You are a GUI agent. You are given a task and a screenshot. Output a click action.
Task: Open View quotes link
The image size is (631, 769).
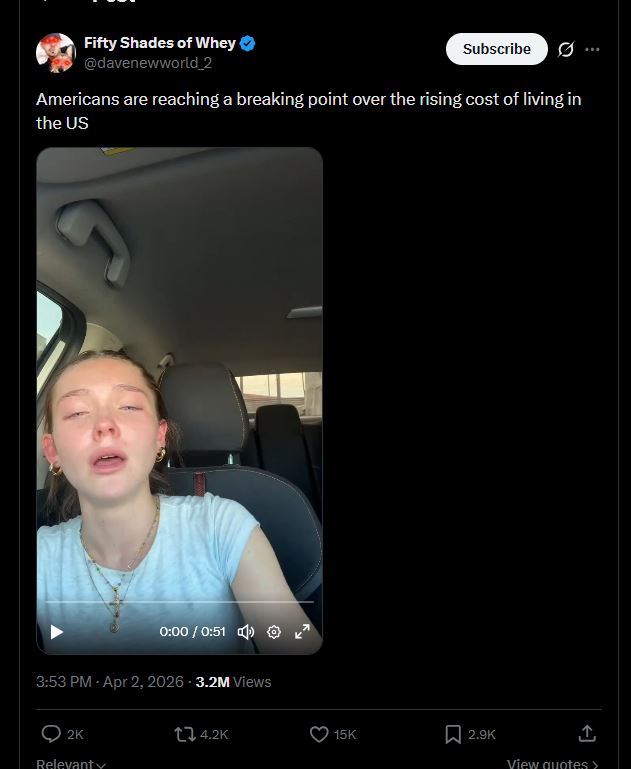tap(553, 764)
